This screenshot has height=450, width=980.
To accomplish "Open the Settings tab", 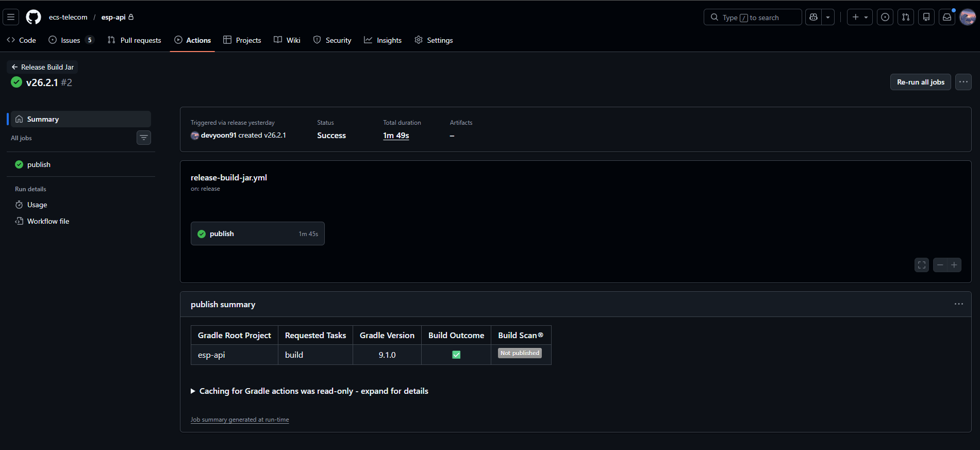I will (x=434, y=40).
